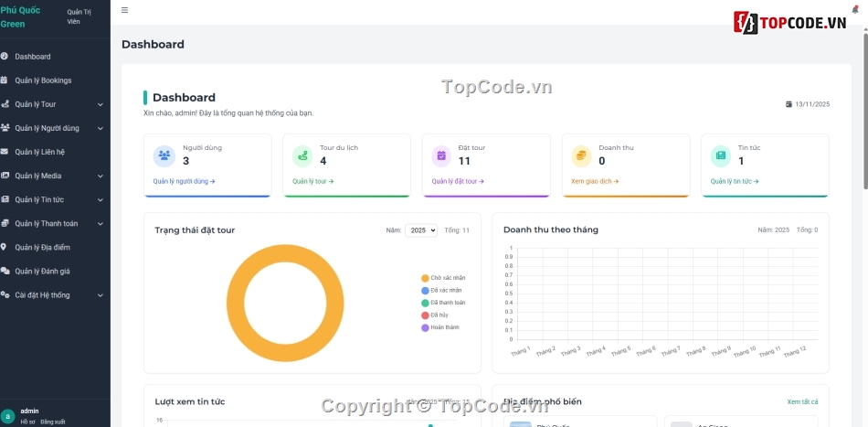Click Xem giao dịch link
Image resolution: width=868 pixels, height=427 pixels.
[595, 181]
